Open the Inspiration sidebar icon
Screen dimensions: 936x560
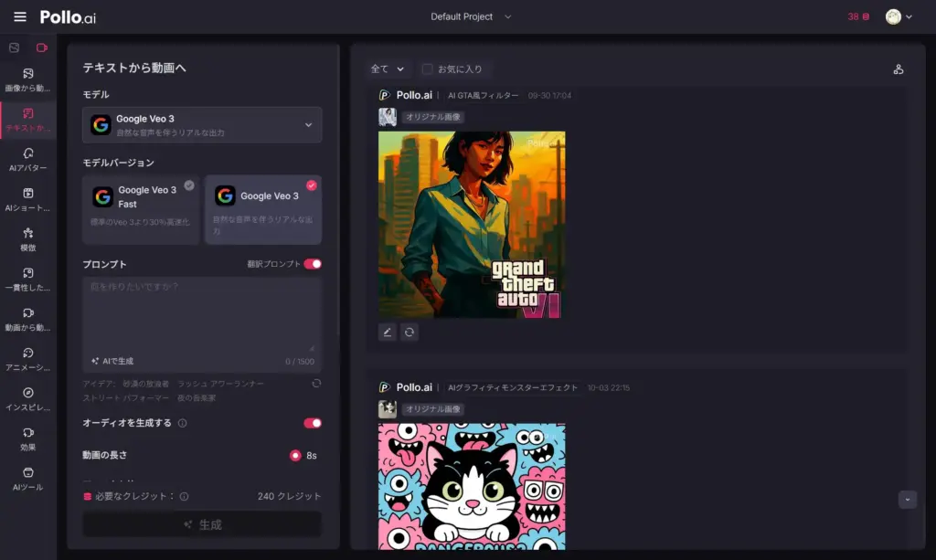(x=28, y=398)
